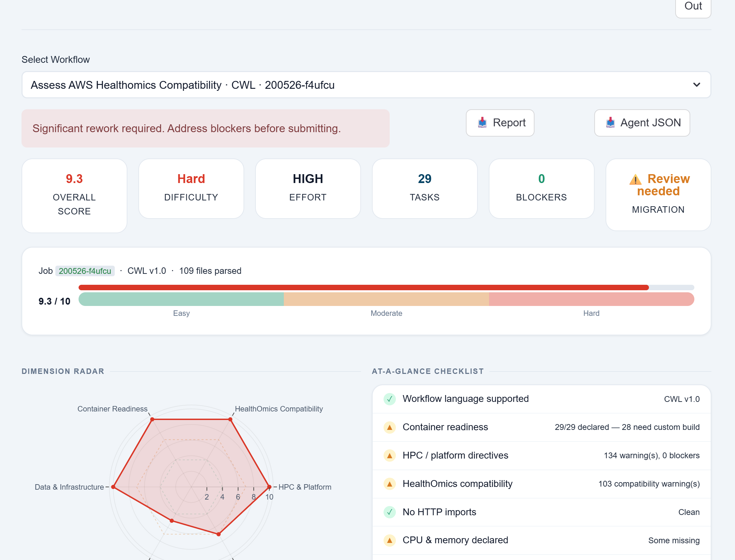The image size is (735, 560).
Task: Click the red overall score progress bar
Action: tap(364, 288)
